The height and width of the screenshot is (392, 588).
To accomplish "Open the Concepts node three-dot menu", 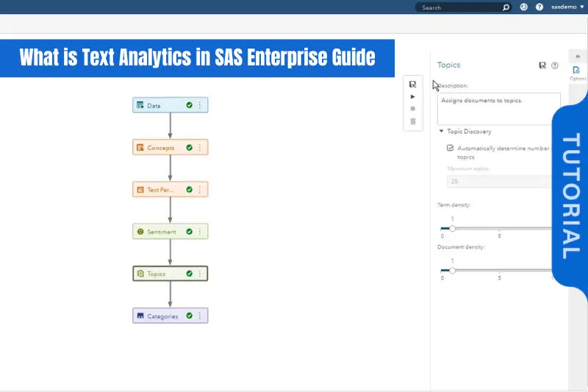I will point(200,147).
